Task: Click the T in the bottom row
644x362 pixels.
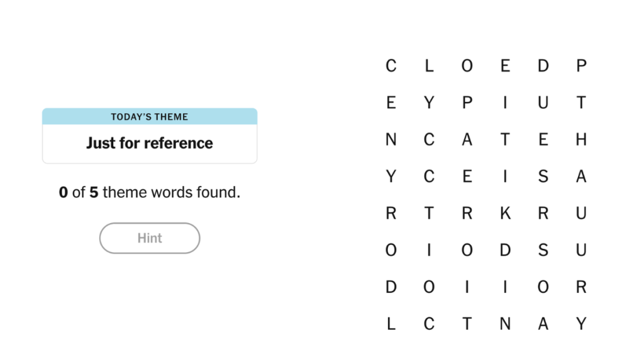Action: point(467,324)
